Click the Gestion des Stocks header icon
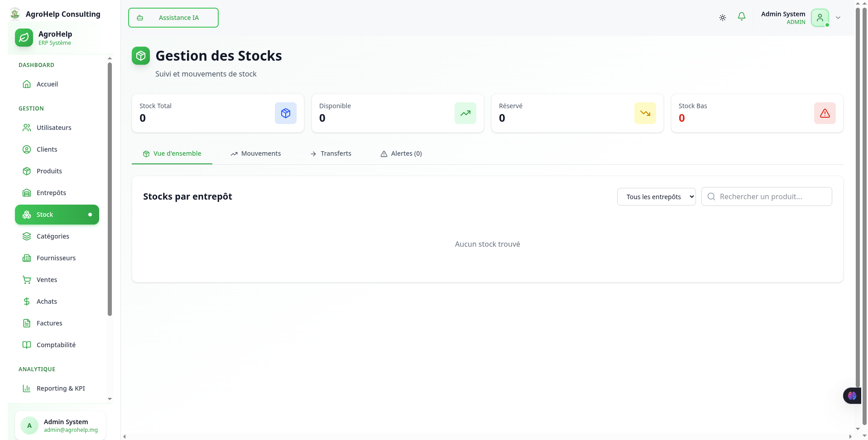 [x=140, y=55]
